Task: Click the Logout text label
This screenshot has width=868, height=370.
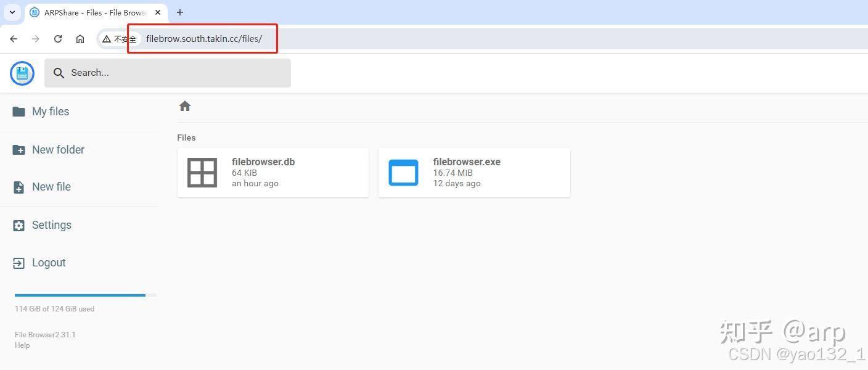Action: 49,262
